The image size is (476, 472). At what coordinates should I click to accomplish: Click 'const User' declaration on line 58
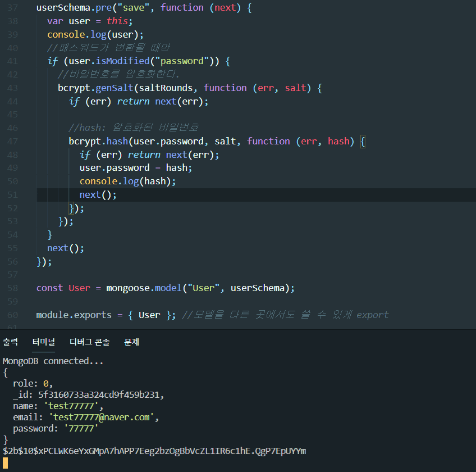pos(63,288)
